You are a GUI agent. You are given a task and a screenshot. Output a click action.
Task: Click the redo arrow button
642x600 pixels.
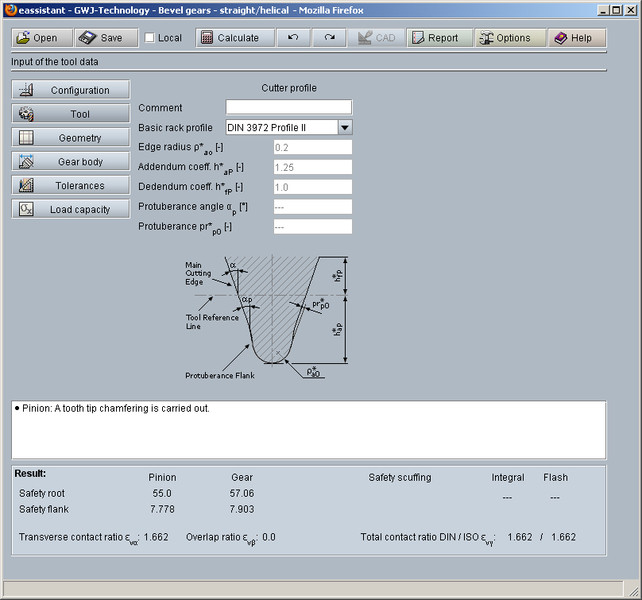coord(329,38)
